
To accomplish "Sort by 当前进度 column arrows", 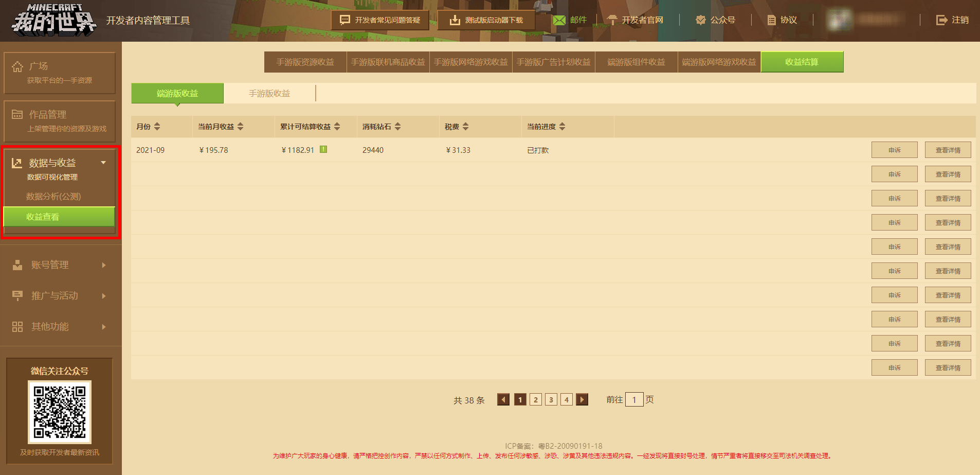I will coord(562,127).
